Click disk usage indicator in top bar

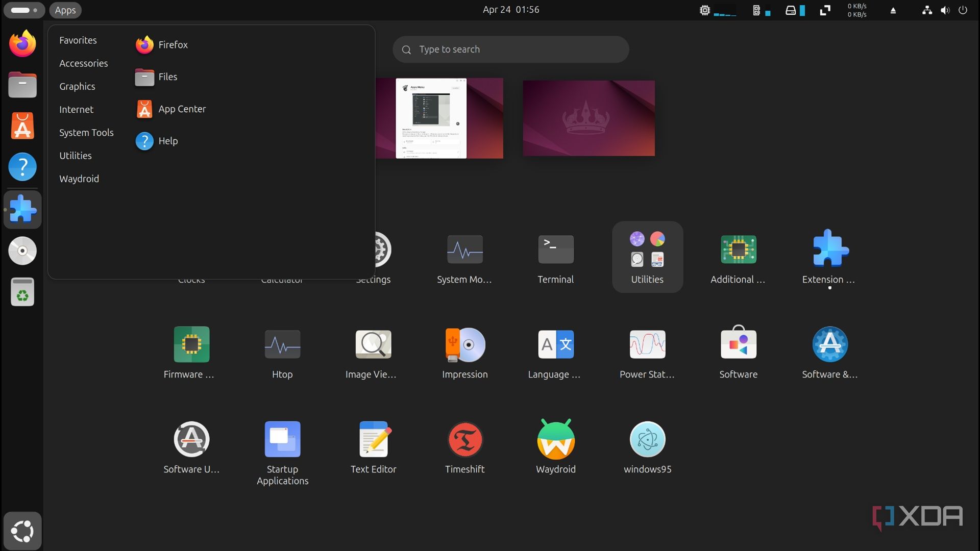tap(795, 10)
